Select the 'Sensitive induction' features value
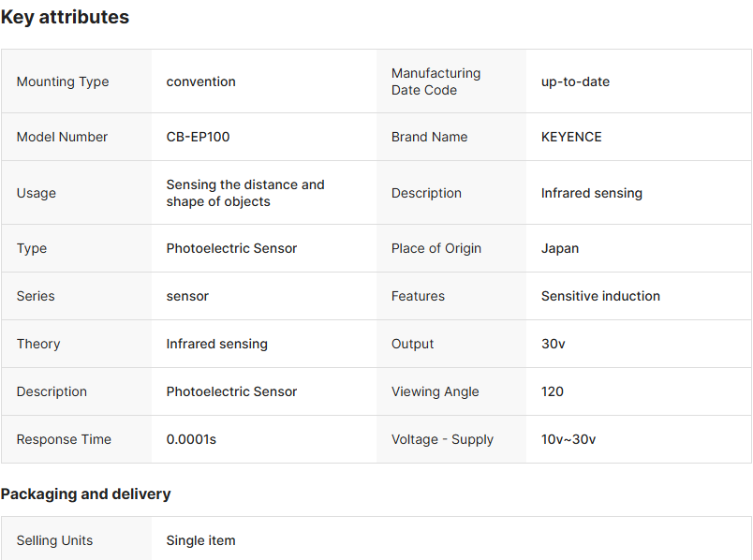753x560 pixels. [600, 296]
